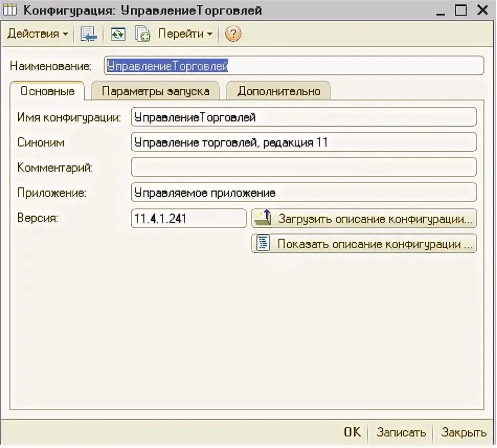
Task: Click the Закрыть button
Action: pyautogui.click(x=464, y=432)
